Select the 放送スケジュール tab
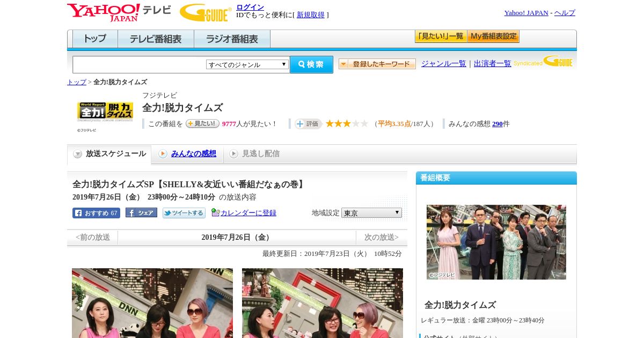 [109, 154]
